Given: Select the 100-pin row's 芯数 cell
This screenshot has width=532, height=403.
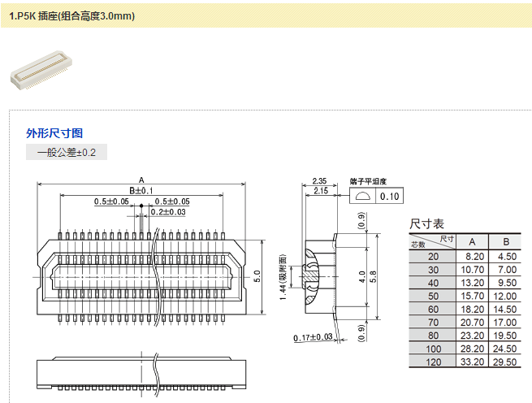Looking at the screenshot, I should (x=432, y=349).
